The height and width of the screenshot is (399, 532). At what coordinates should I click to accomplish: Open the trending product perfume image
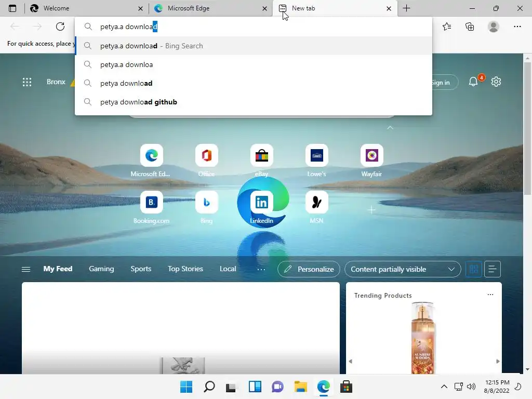[x=422, y=338]
